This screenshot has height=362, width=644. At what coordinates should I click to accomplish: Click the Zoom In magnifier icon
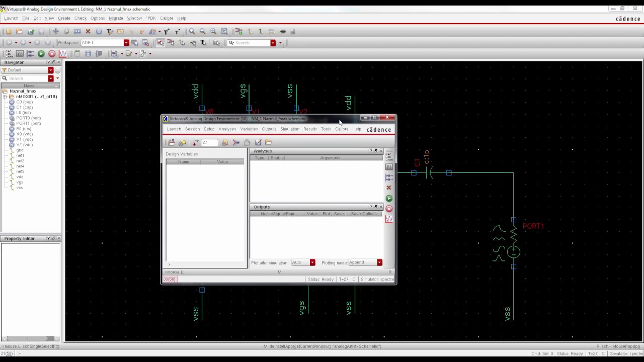point(192,31)
